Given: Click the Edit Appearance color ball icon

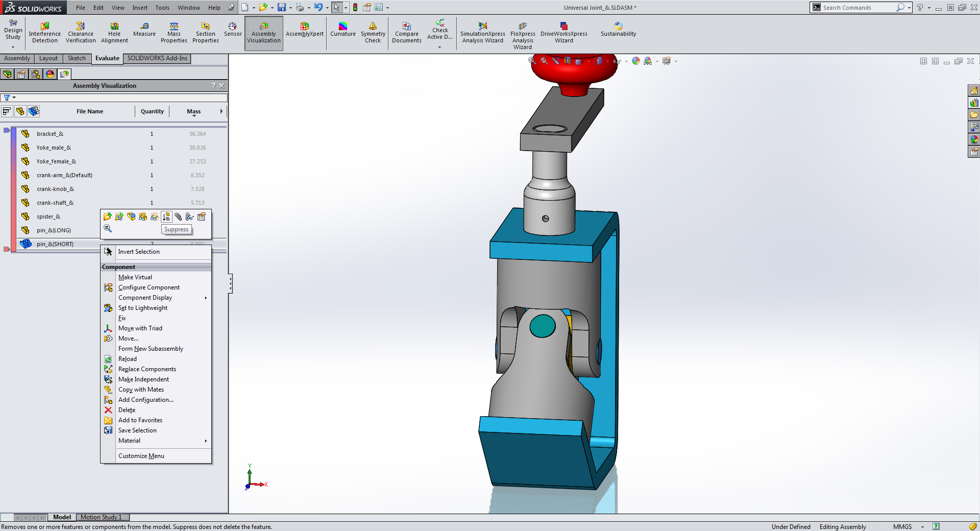Looking at the screenshot, I should [x=635, y=61].
